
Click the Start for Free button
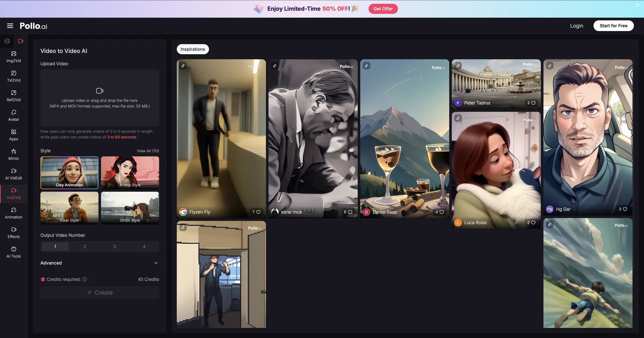(613, 26)
